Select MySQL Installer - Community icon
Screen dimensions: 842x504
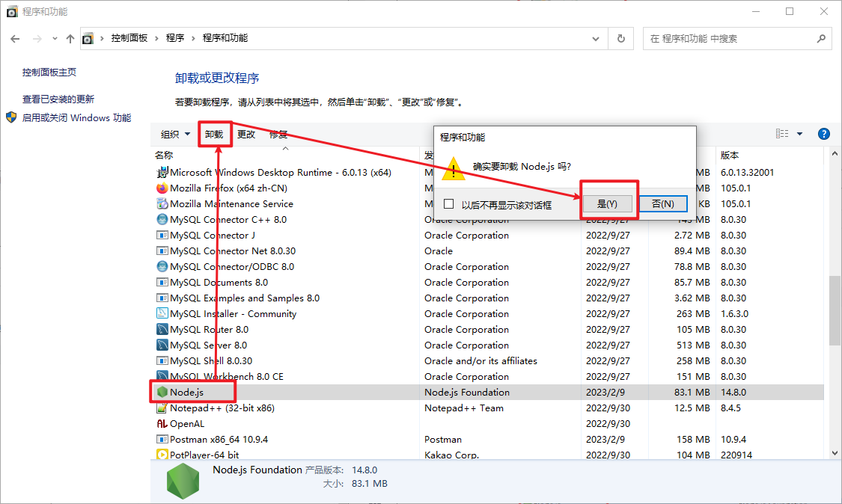tap(162, 313)
